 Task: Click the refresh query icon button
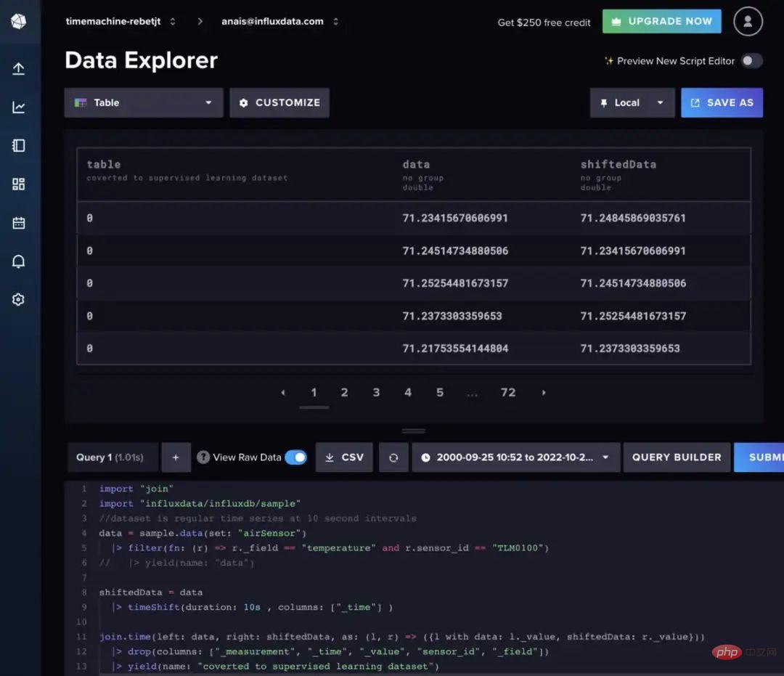pyautogui.click(x=393, y=457)
